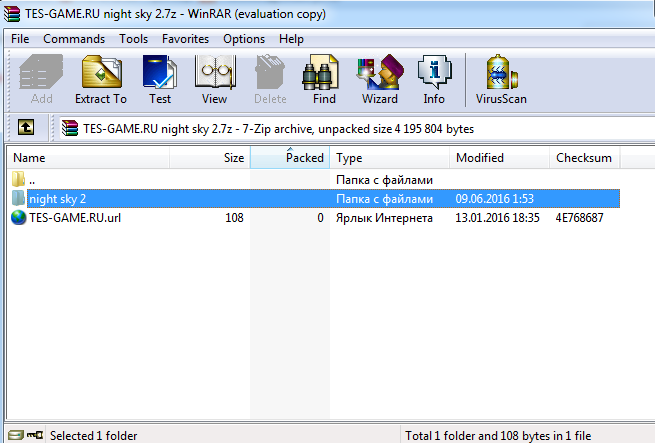Sort by the Packed column header

coord(290,158)
